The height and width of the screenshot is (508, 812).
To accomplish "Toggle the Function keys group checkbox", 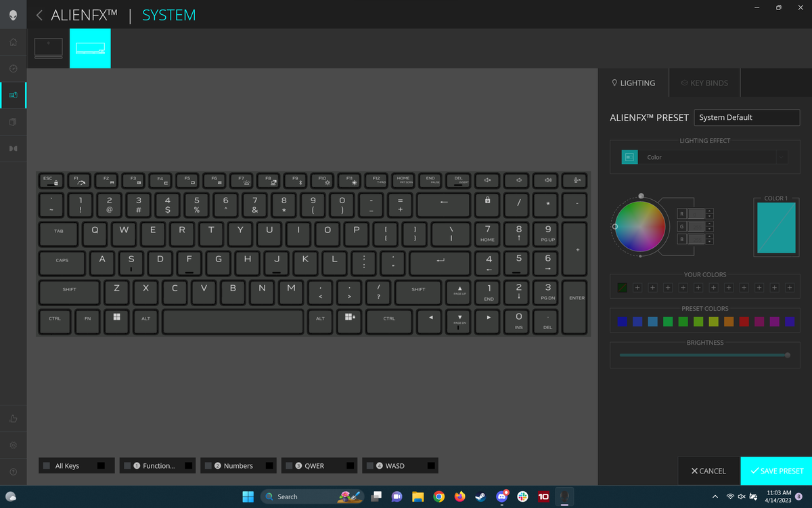I will click(x=127, y=466).
